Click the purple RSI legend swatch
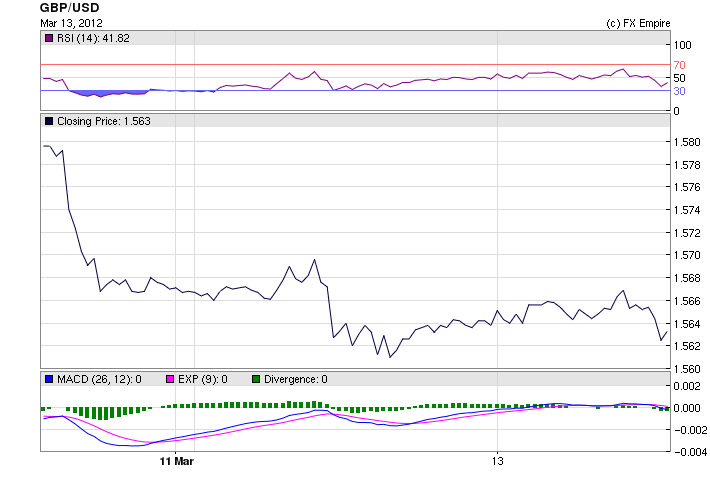The image size is (710, 487). (49, 38)
